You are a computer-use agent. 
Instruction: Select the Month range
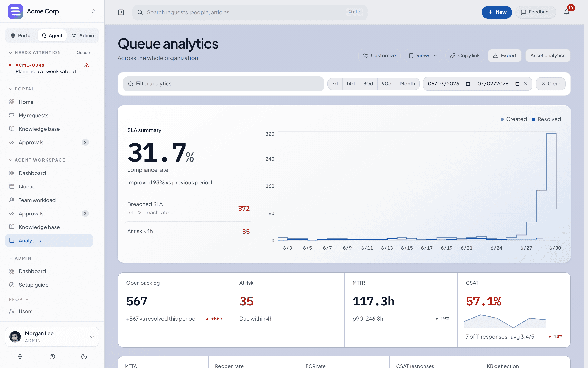click(408, 84)
